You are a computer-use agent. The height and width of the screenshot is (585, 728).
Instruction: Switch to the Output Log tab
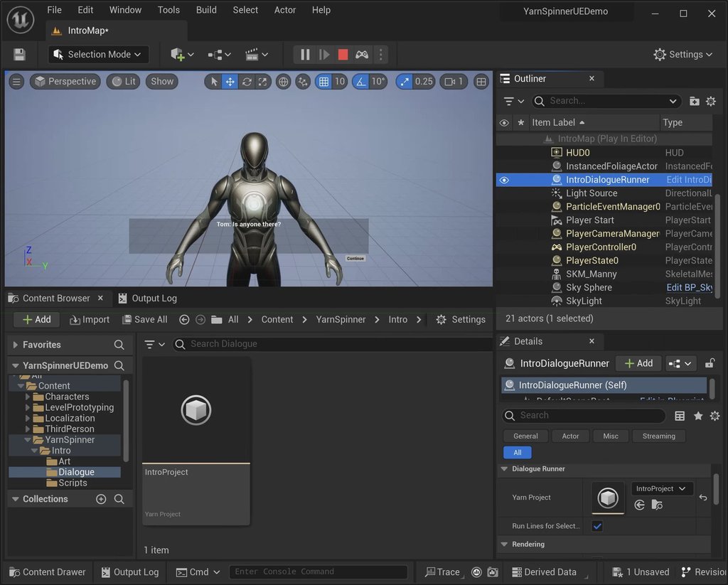[147, 299]
